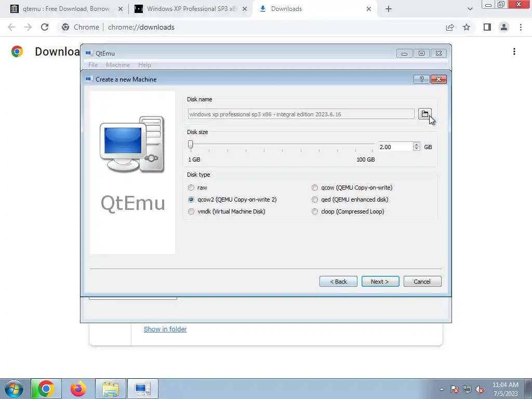532x399 pixels.
Task: Go to Next wizard page
Action: coord(380,281)
